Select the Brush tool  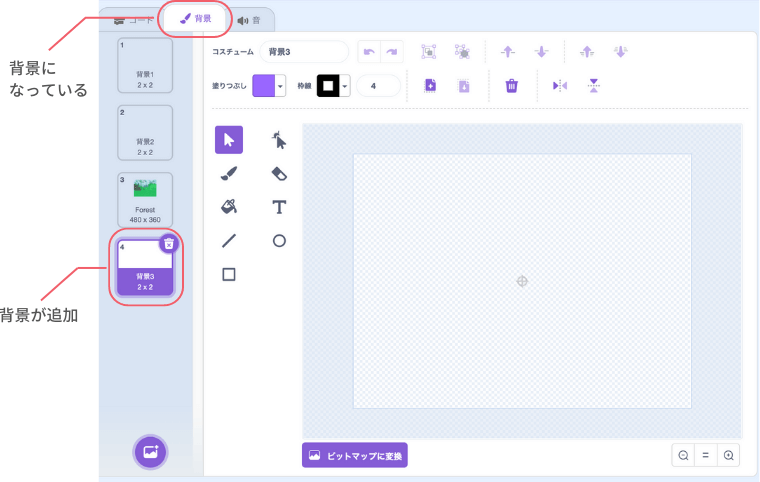pyautogui.click(x=228, y=174)
